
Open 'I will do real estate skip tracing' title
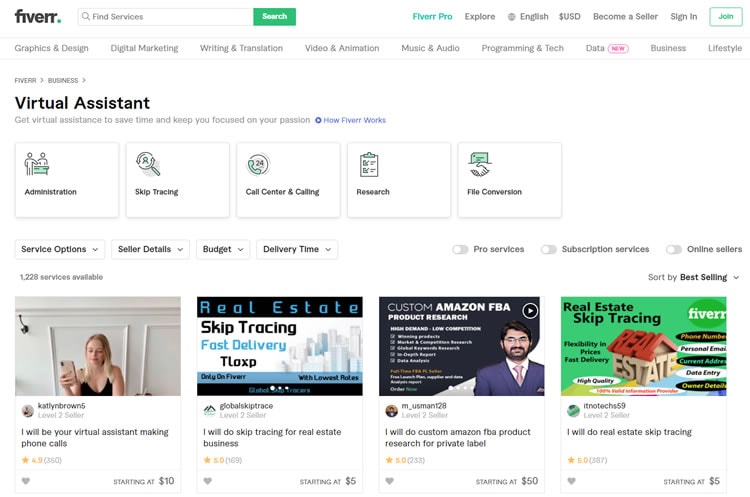(x=629, y=432)
